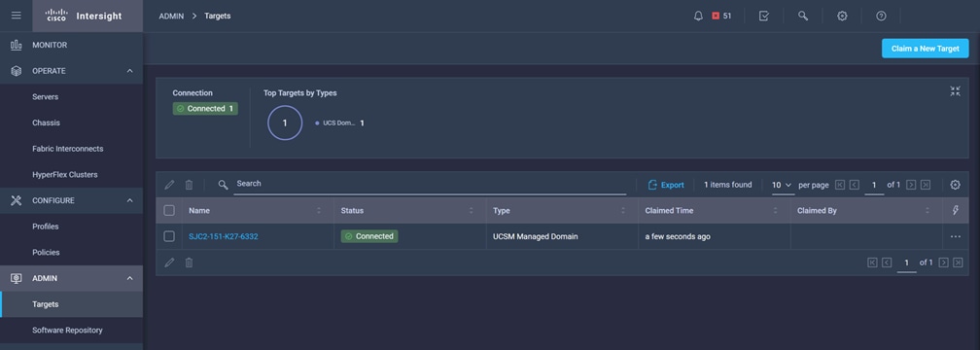The height and width of the screenshot is (350, 980).
Task: Open the notifications bell
Action: pyautogui.click(x=699, y=17)
